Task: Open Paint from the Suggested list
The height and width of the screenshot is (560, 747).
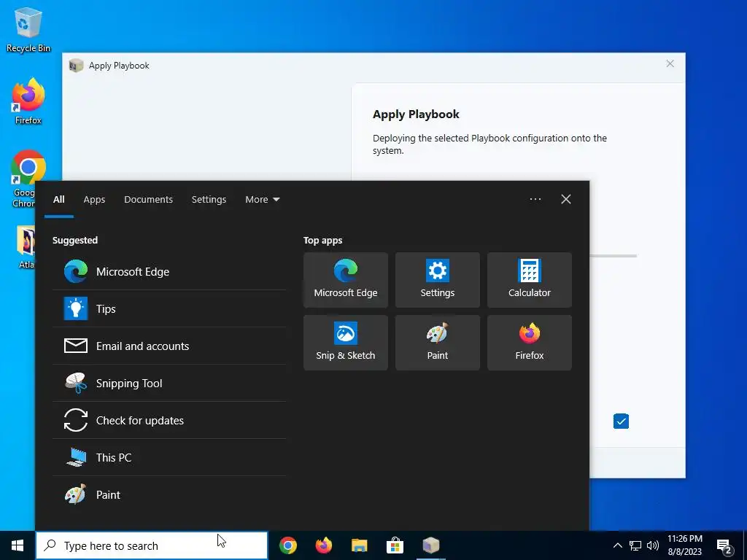Action: click(169, 494)
